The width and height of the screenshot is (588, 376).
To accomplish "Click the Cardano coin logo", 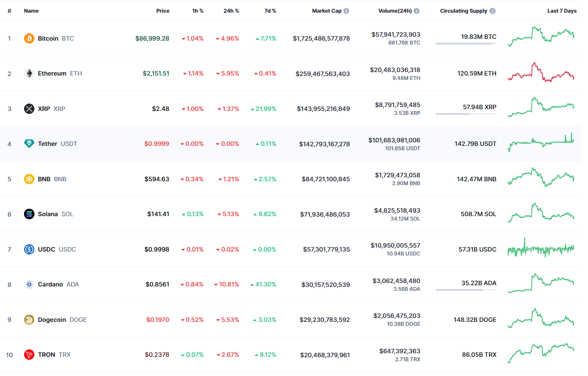I will [29, 284].
